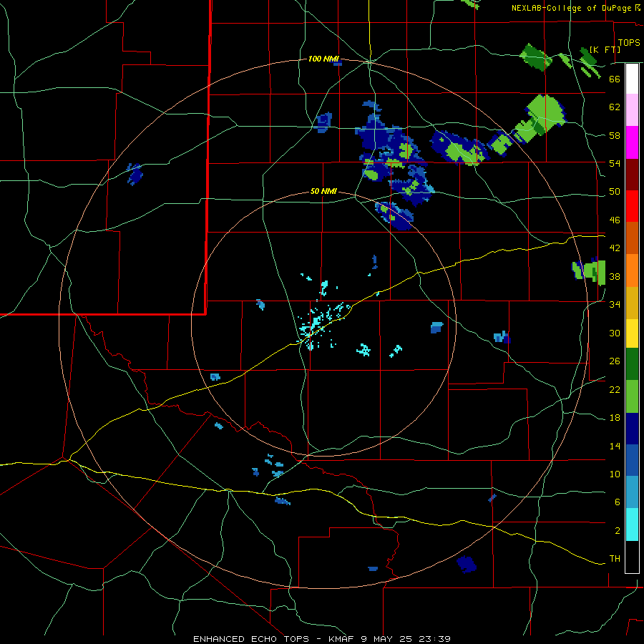Select the dark red legend swatch
The width and height of the screenshot is (644, 644).
632,174
